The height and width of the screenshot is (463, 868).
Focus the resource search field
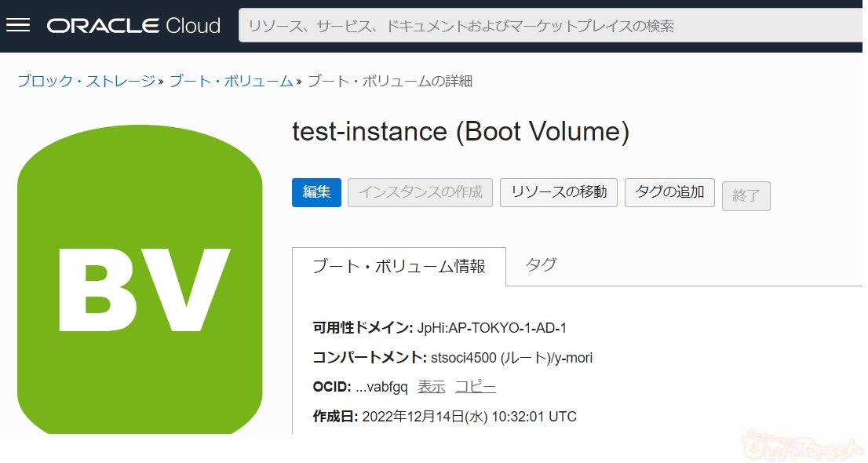[550, 26]
